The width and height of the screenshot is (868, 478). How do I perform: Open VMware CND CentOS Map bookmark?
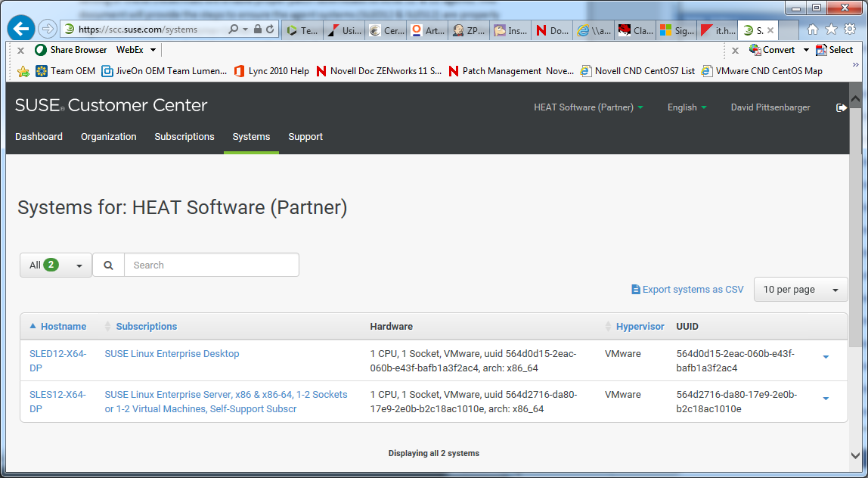coord(761,71)
